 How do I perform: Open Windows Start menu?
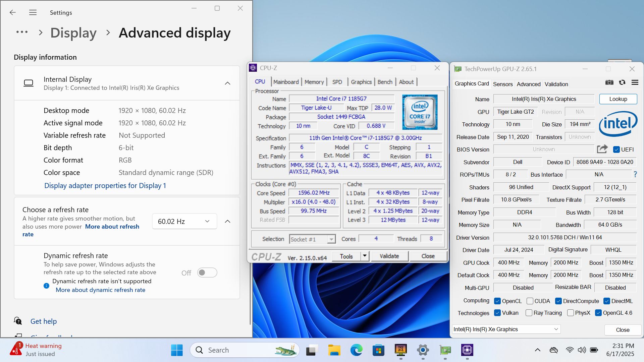[x=177, y=350]
